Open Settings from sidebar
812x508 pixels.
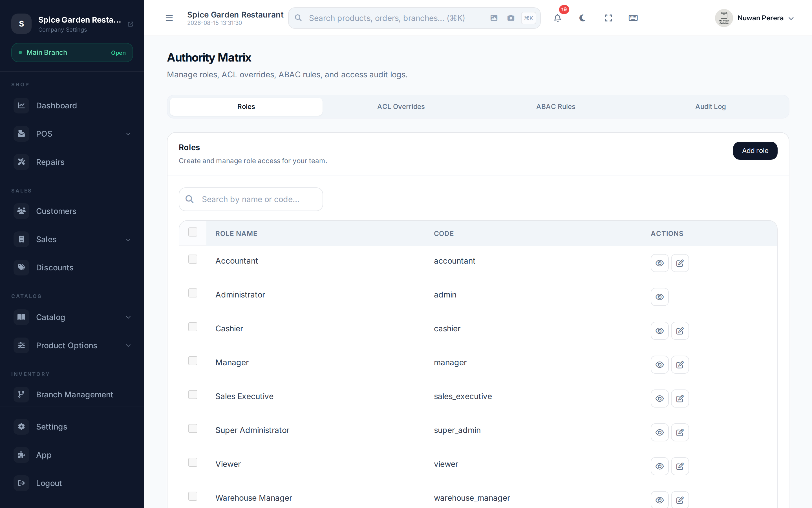pos(72,427)
